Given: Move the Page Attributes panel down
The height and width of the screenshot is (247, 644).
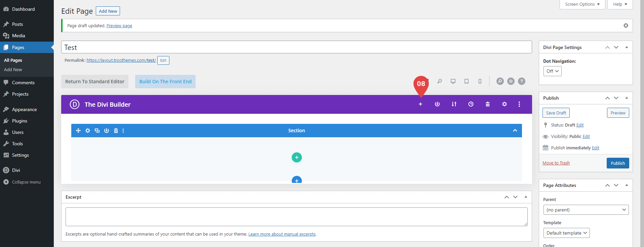Looking at the screenshot, I should (616, 185).
